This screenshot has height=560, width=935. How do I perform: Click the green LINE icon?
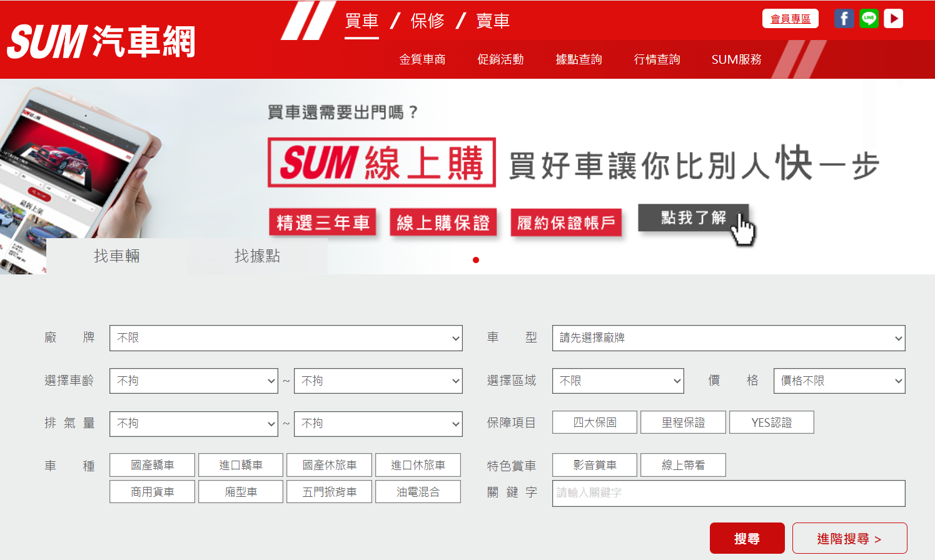coord(869,19)
